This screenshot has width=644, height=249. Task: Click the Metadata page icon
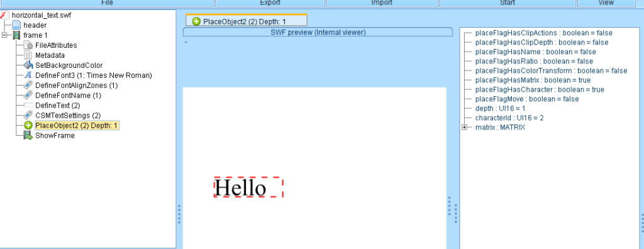click(x=28, y=55)
